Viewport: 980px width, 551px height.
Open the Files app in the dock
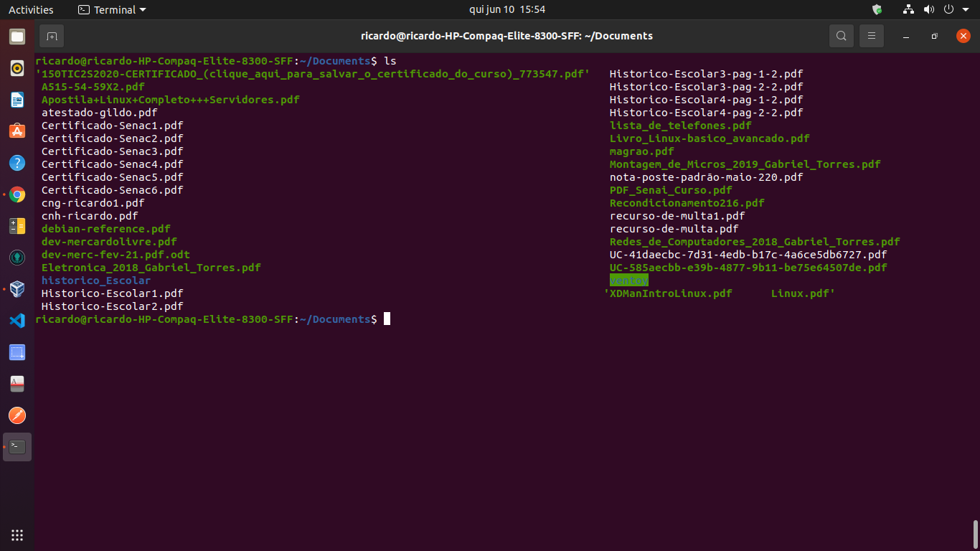(17, 37)
